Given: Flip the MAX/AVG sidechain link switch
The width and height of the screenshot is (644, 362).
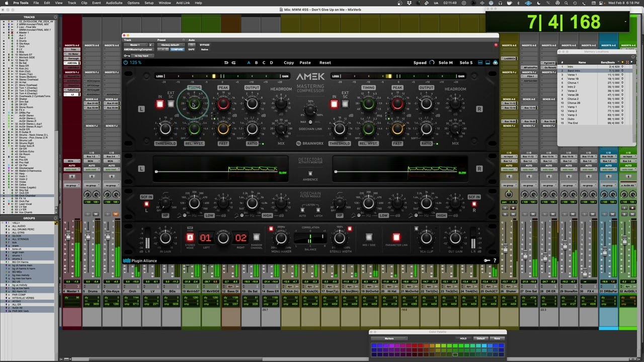Looking at the screenshot, I should click(x=310, y=122).
